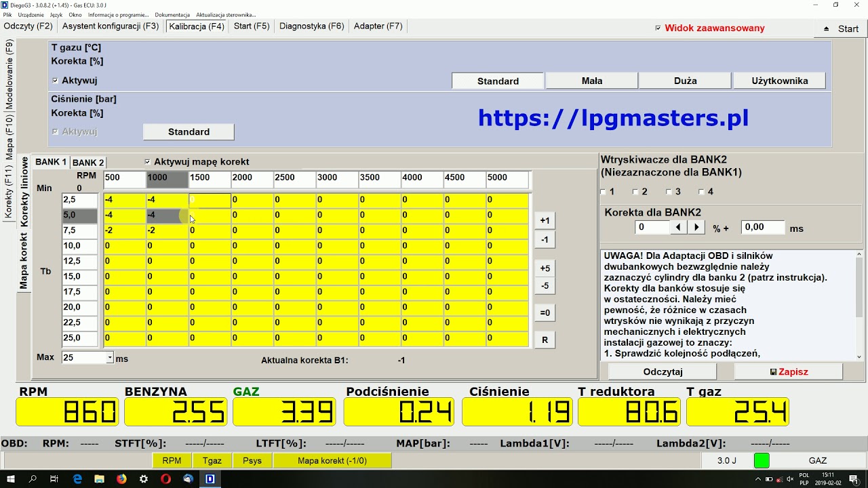The image size is (868, 488).
Task: Switch to the Diagnostyka (F6) tab
Action: (x=312, y=26)
